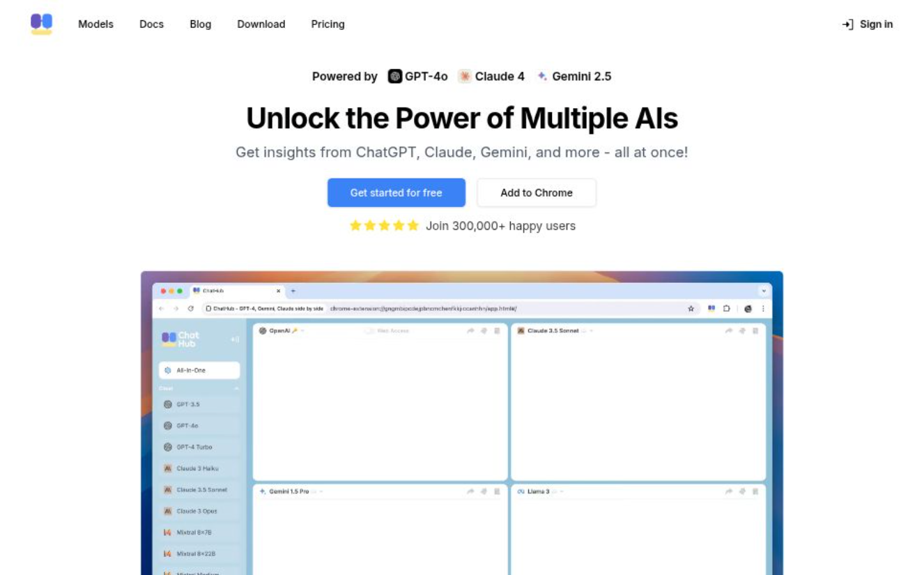Image resolution: width=924 pixels, height=575 pixels.
Task: Click the sidebar collapse icon beside Chat Hub
Action: pyautogui.click(x=235, y=339)
